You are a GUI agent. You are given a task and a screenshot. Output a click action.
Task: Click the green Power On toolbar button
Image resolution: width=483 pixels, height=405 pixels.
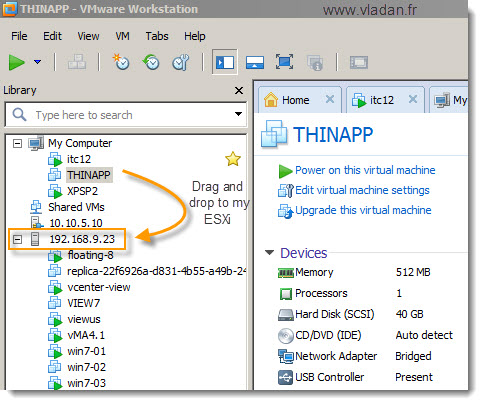tap(17, 62)
